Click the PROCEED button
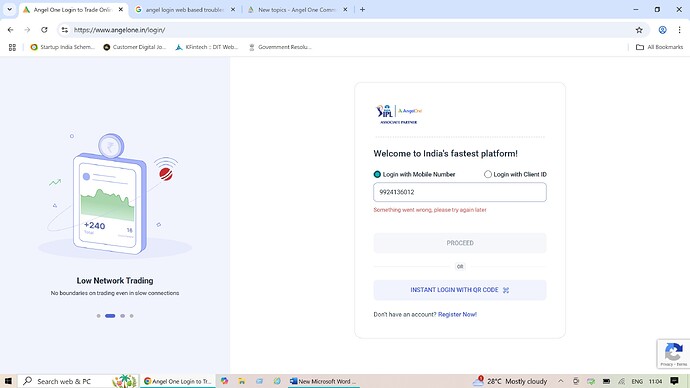The height and width of the screenshot is (388, 690). point(460,243)
